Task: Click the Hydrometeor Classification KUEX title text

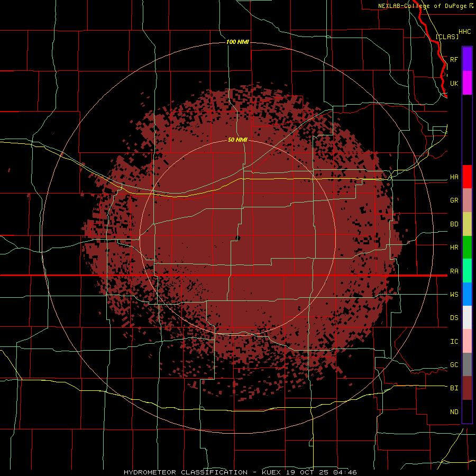Action: [240, 472]
